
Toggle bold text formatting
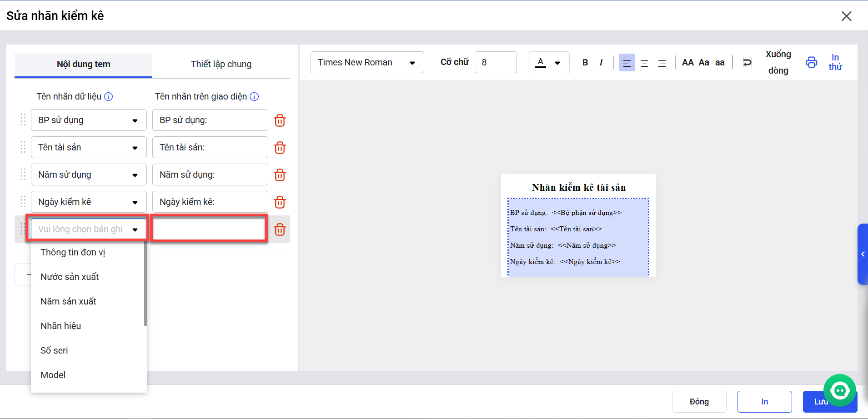585,63
